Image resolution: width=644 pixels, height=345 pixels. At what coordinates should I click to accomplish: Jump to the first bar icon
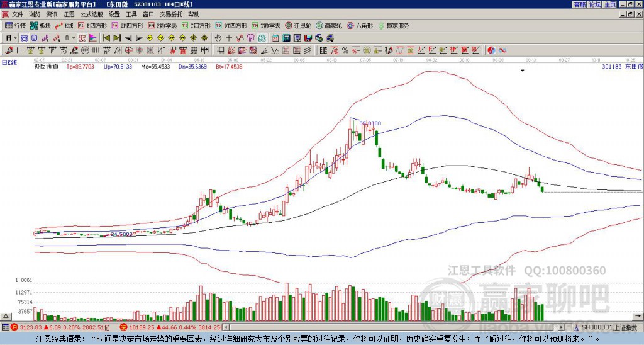(106, 38)
